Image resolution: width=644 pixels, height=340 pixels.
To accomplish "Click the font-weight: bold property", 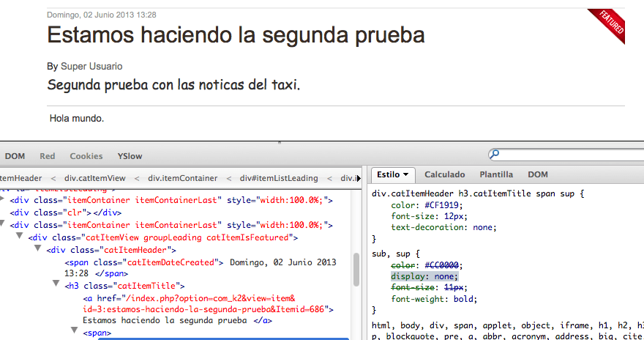I will pos(434,299).
